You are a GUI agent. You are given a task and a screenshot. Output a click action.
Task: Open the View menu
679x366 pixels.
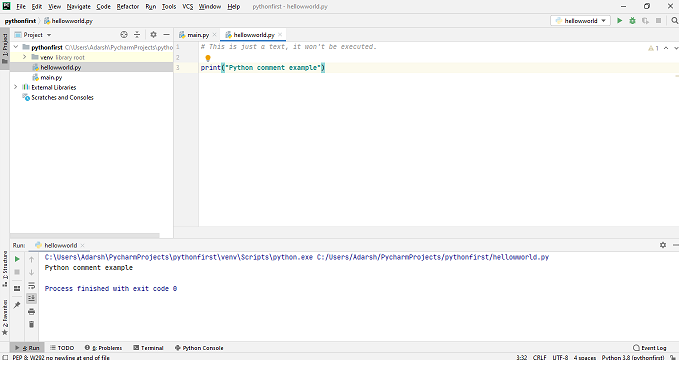[x=55, y=6]
